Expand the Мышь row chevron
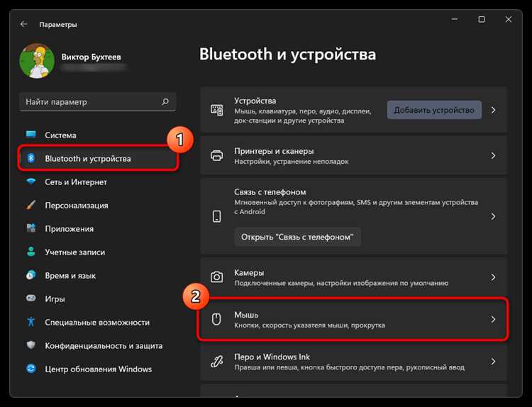 pos(493,319)
